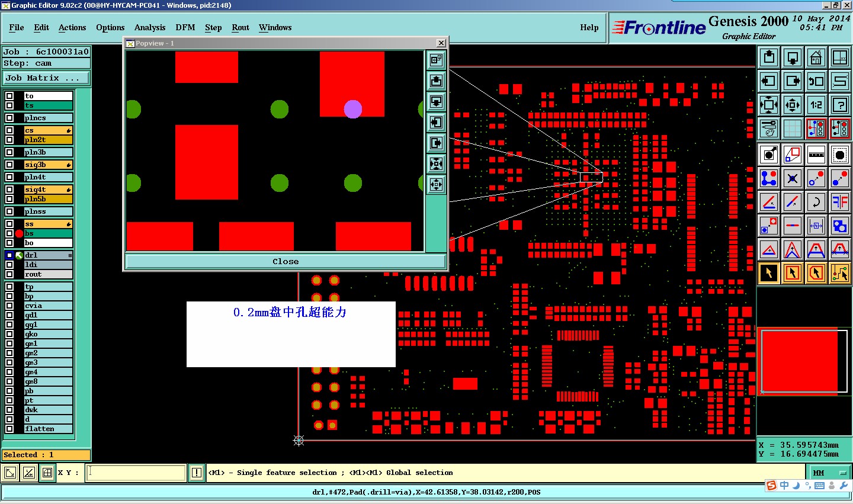Image resolution: width=853 pixels, height=504 pixels.
Task: Click the X Y coordinate input field
Action: [136, 473]
